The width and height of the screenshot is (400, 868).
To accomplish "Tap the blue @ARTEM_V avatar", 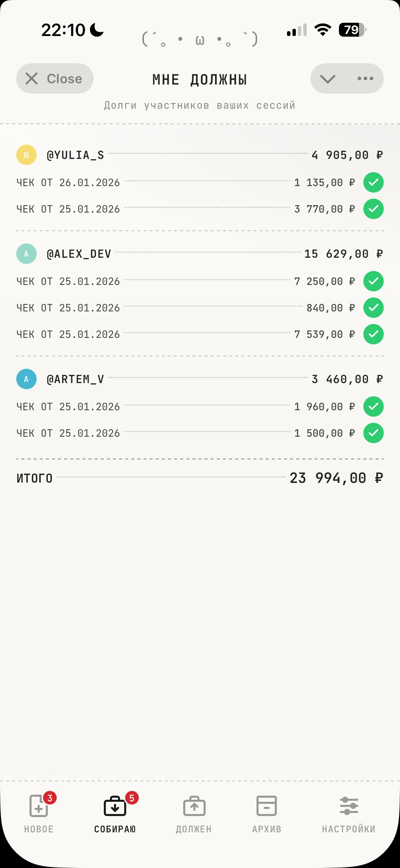I will point(26,379).
